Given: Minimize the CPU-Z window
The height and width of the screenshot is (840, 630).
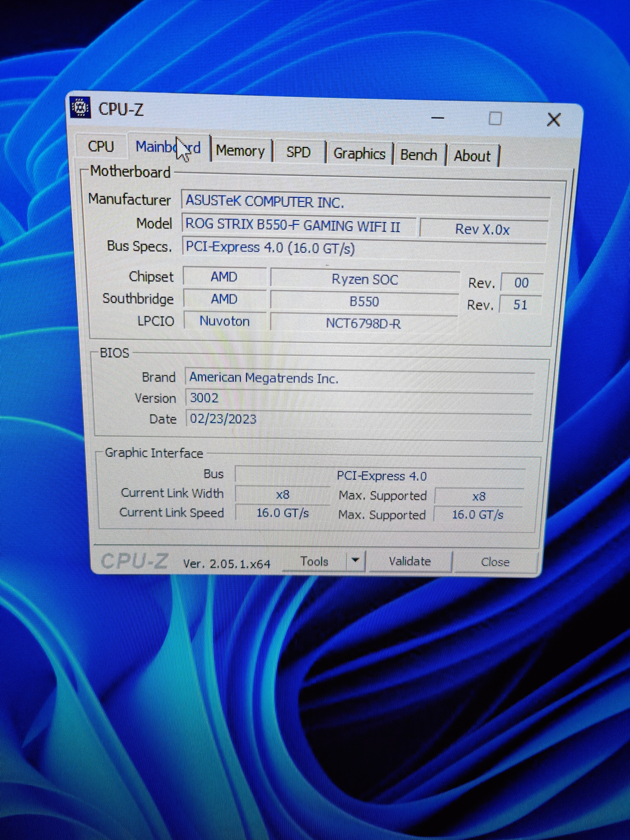Looking at the screenshot, I should tap(438, 118).
